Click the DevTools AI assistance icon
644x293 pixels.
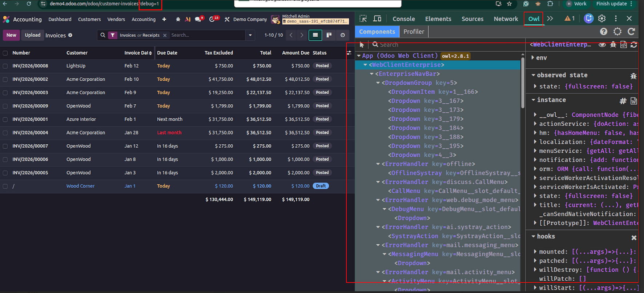[588, 19]
